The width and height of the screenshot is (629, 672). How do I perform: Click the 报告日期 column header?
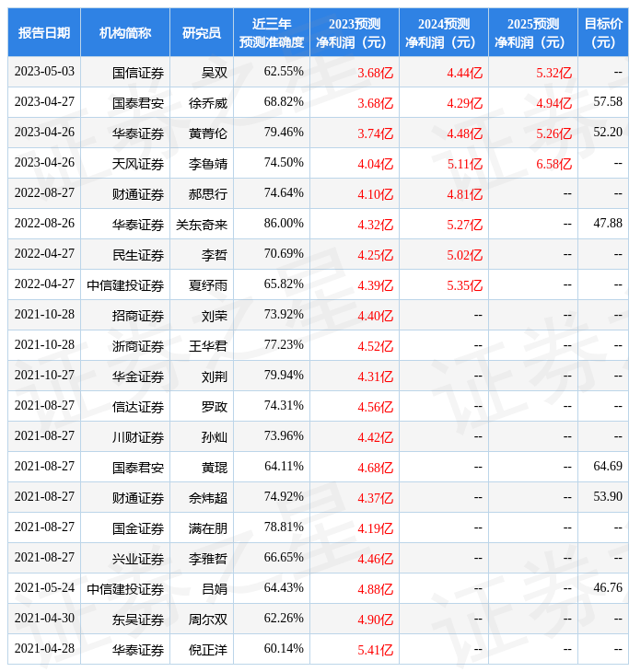click(44, 32)
